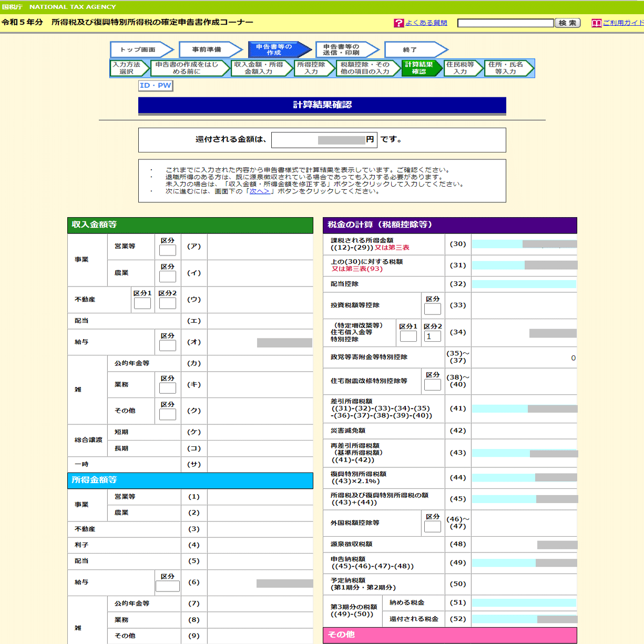The height and width of the screenshot is (644, 644).
Task: Click 区分 box for 給与 (オ)
Action: click(168, 345)
